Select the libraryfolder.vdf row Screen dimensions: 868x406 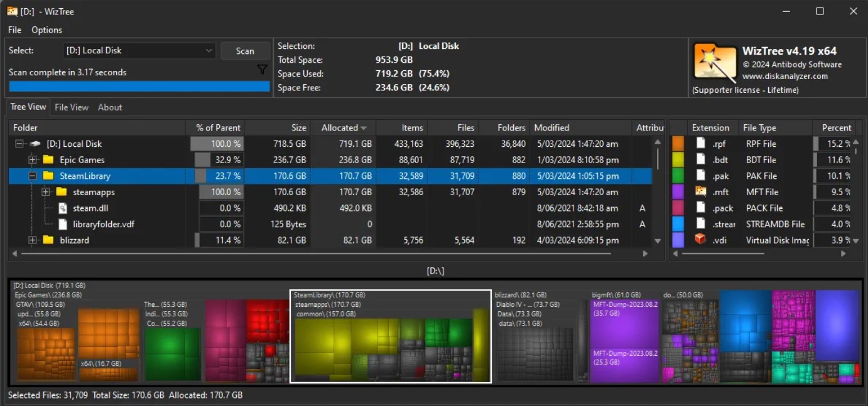point(330,224)
